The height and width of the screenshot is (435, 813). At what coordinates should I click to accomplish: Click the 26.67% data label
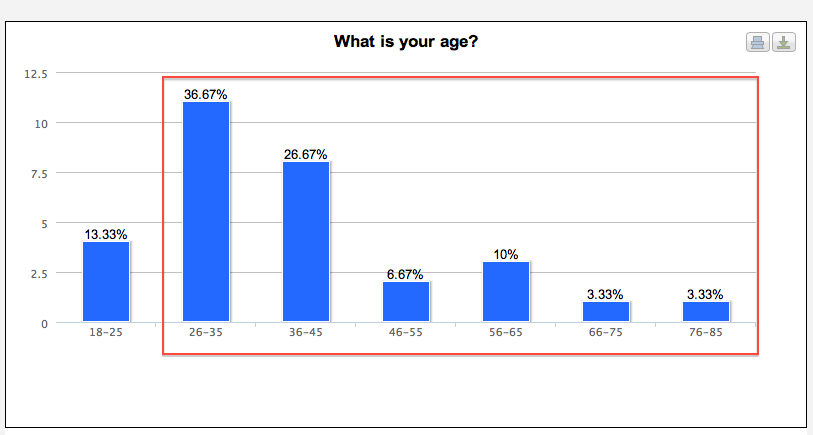click(305, 155)
